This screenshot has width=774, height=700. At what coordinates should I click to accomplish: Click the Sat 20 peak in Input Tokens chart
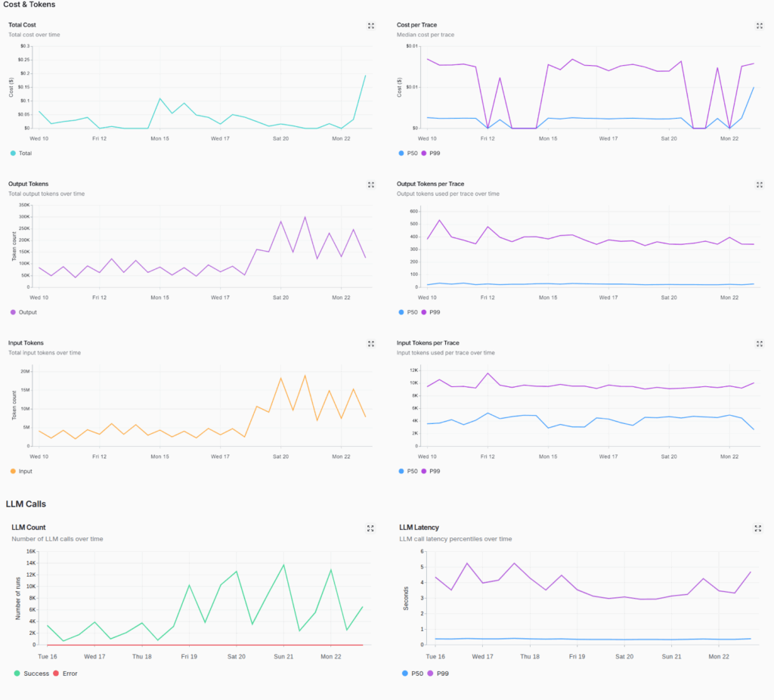(280, 378)
